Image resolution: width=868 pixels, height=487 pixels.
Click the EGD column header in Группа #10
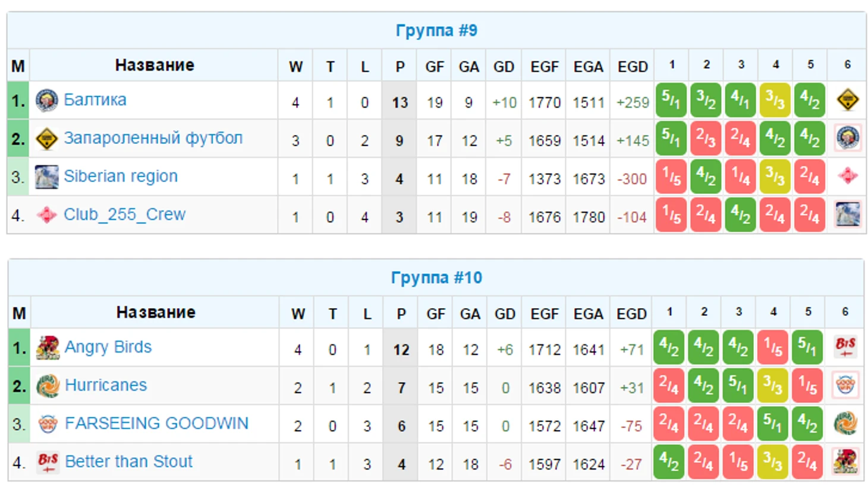631,314
